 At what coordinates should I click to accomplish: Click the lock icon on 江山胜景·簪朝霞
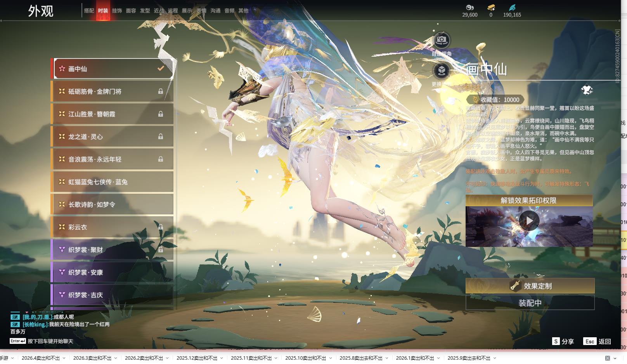(x=160, y=114)
